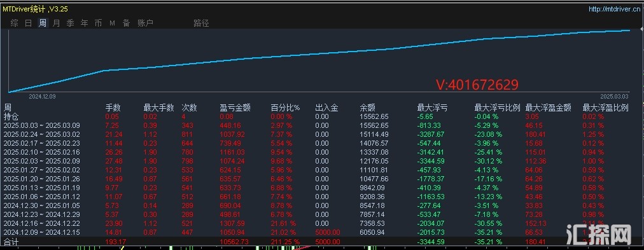Click profit value 1307.59
Image resolution: width=644 pixels, height=250 pixels.
pyautogui.click(x=232, y=223)
